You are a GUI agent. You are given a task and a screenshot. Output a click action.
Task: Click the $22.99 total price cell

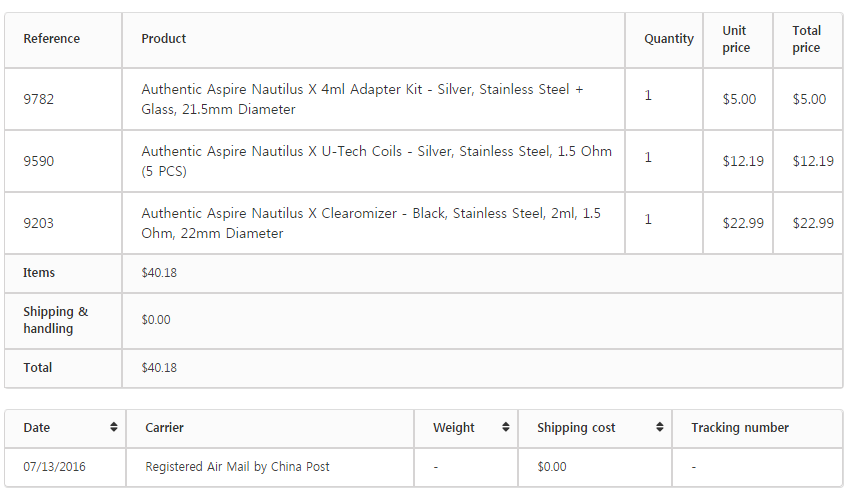(812, 223)
